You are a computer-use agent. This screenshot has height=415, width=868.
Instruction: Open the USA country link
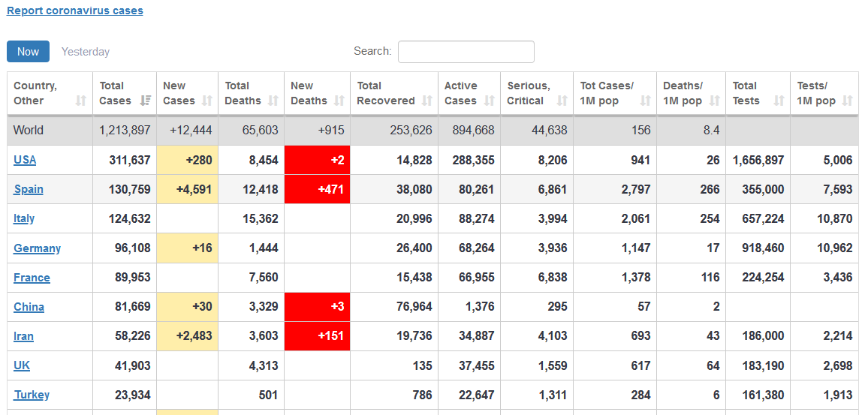coord(25,160)
